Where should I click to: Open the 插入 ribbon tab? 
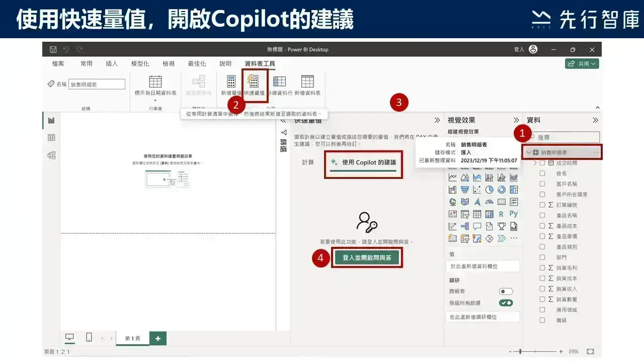pyautogui.click(x=112, y=64)
